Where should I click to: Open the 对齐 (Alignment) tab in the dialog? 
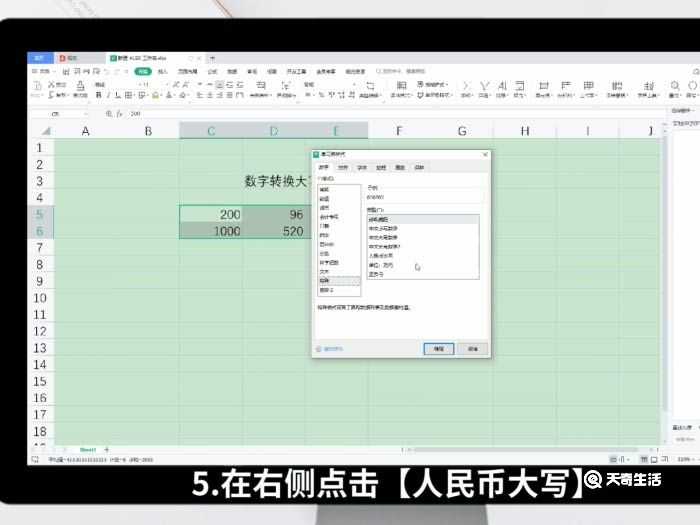(342, 167)
